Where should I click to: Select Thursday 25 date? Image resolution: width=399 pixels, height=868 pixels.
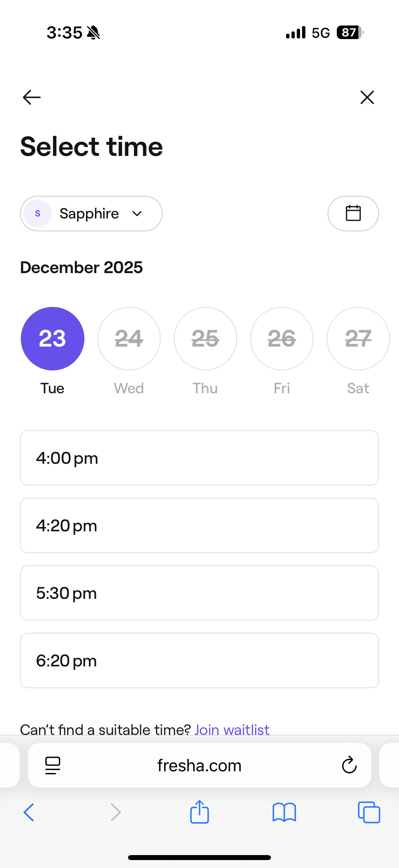[x=205, y=338]
